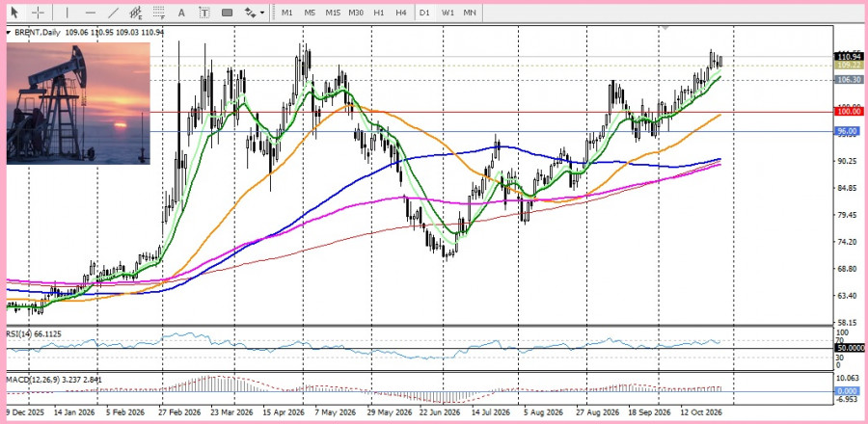Click the 90.25 price axis label
The height and width of the screenshot is (424, 868).
coord(847,161)
